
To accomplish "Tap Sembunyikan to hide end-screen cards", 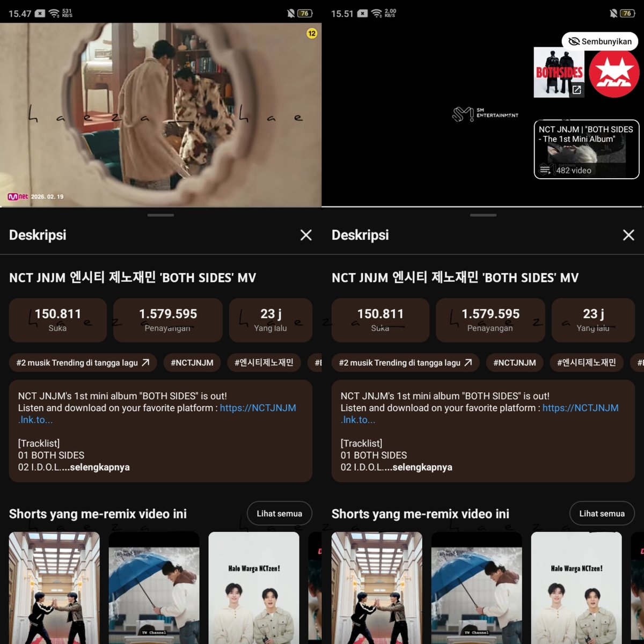I will coord(600,41).
